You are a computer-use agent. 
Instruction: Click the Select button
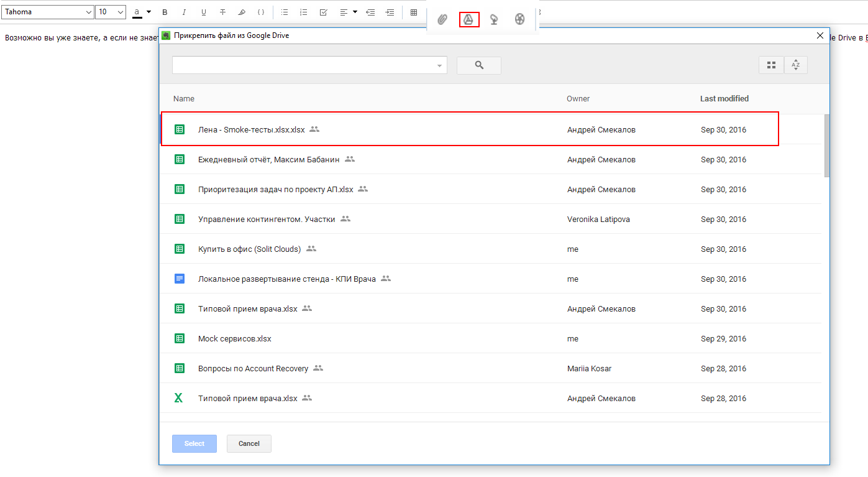(194, 443)
